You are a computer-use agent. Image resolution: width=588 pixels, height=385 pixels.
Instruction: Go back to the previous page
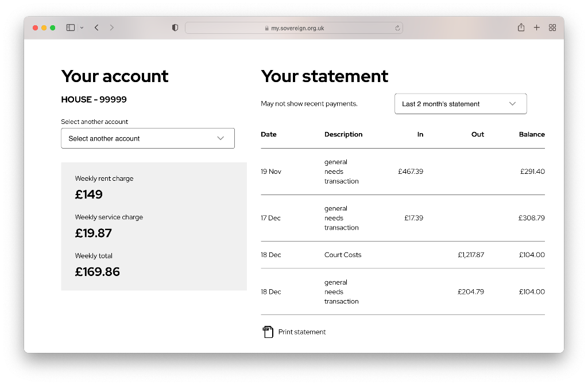(96, 27)
